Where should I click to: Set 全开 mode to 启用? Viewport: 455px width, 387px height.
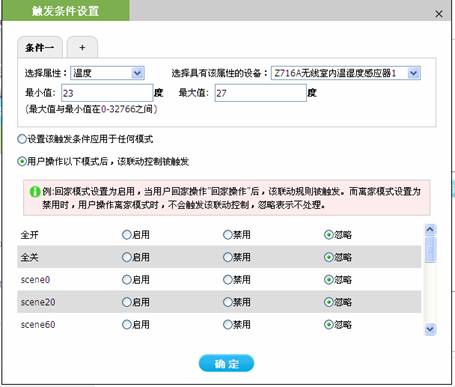127,235
